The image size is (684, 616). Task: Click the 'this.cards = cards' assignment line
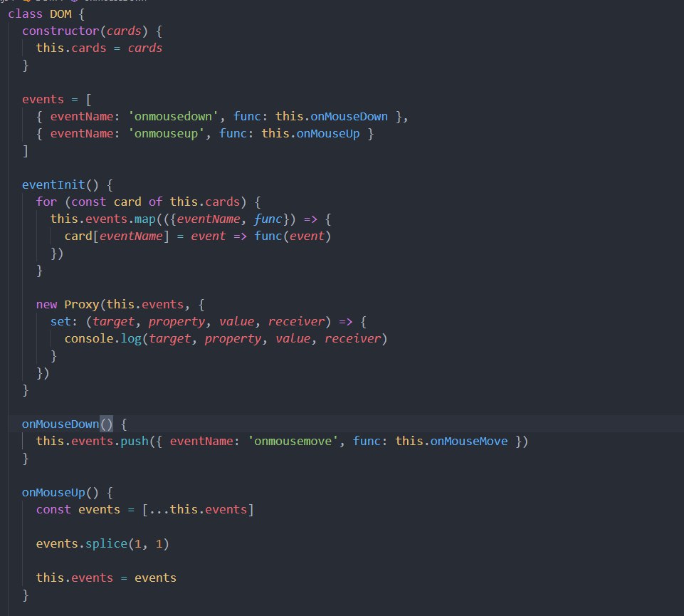tap(99, 48)
